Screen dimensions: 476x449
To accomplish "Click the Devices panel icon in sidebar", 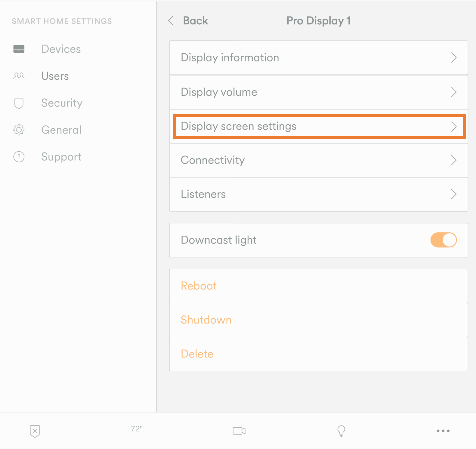I will click(19, 49).
